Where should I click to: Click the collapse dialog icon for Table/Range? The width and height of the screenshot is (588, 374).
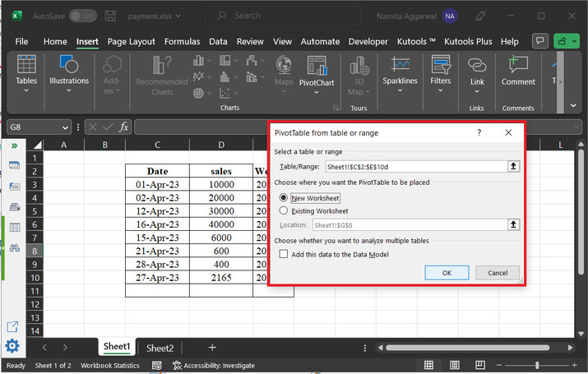click(x=514, y=166)
